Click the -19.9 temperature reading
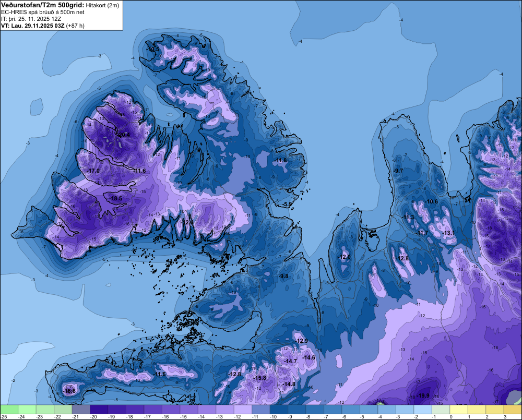The width and height of the screenshot is (522, 420). (x=423, y=395)
